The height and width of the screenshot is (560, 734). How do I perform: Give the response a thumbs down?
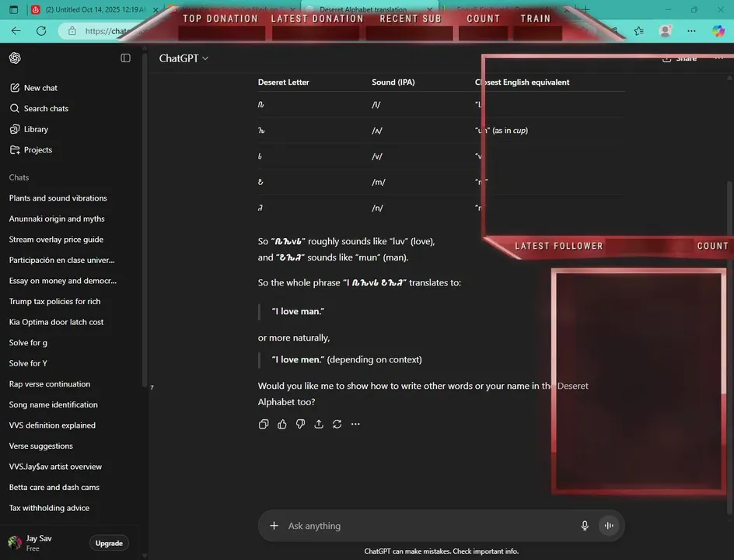301,424
